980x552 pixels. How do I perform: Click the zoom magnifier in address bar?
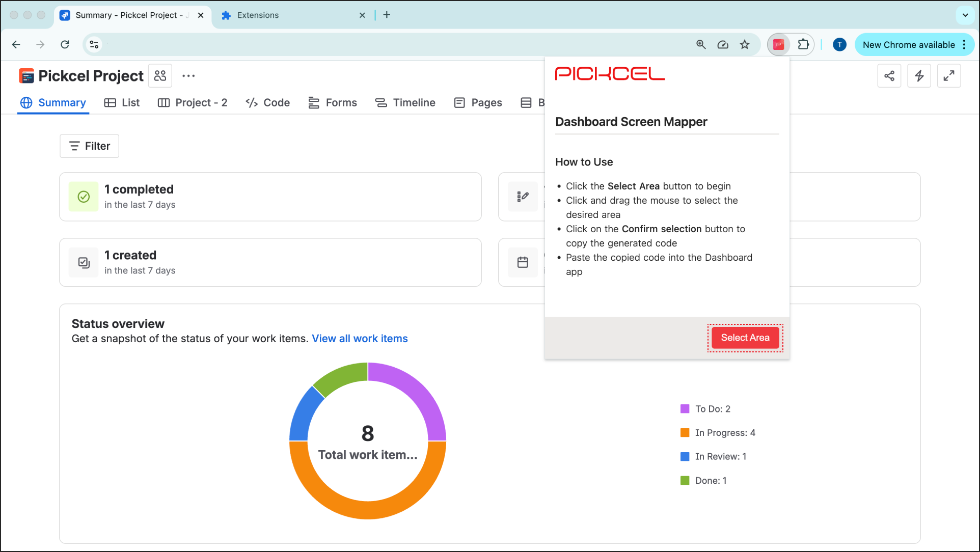click(x=701, y=45)
